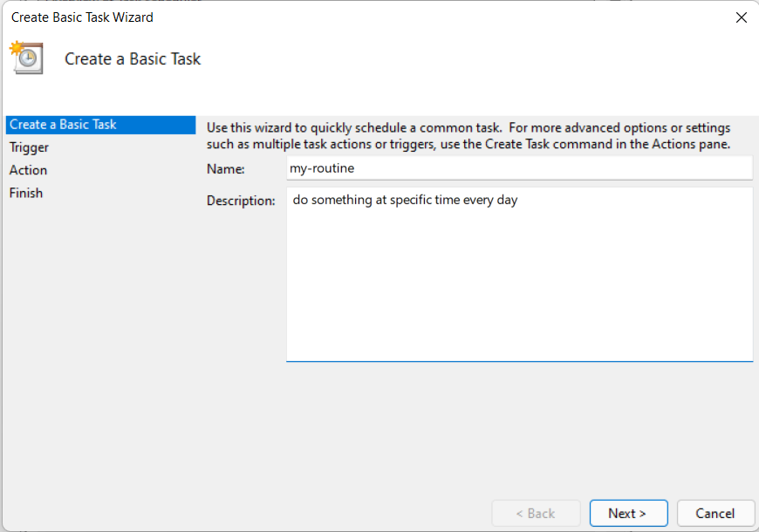Click the Trigger entry below the selected step
The height and width of the screenshot is (532, 759).
(29, 147)
